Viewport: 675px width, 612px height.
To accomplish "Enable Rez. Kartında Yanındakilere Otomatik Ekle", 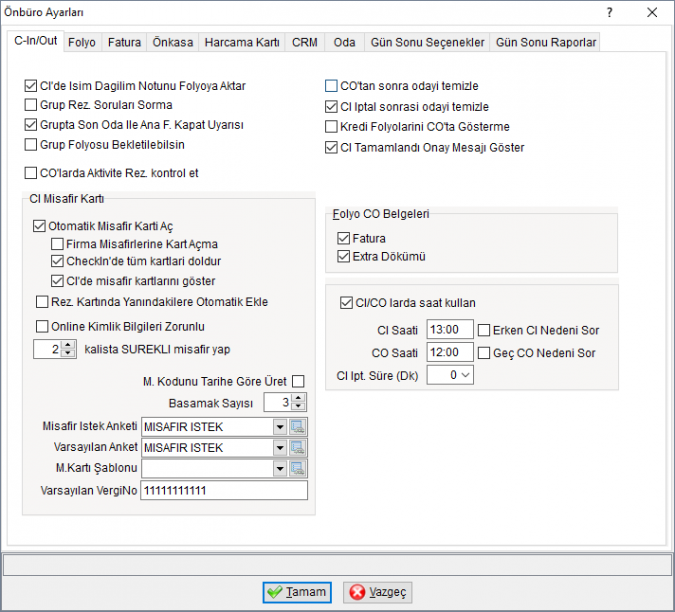I will (x=42, y=302).
